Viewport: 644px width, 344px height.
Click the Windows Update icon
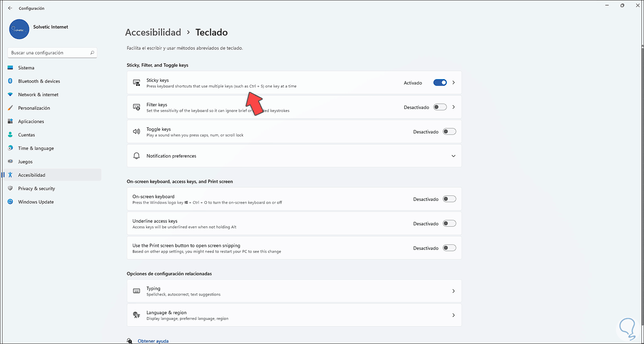tap(10, 202)
